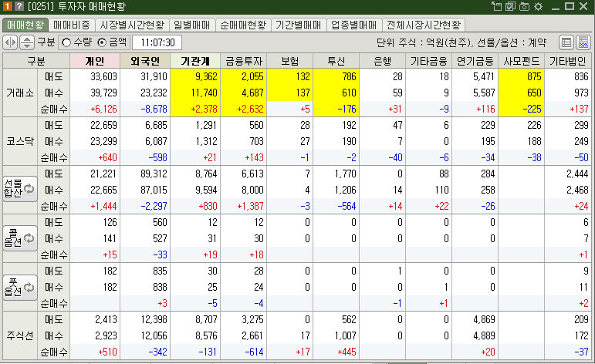Click the 투신 column header
Viewport: 595px width, 364px height.
coord(336,61)
